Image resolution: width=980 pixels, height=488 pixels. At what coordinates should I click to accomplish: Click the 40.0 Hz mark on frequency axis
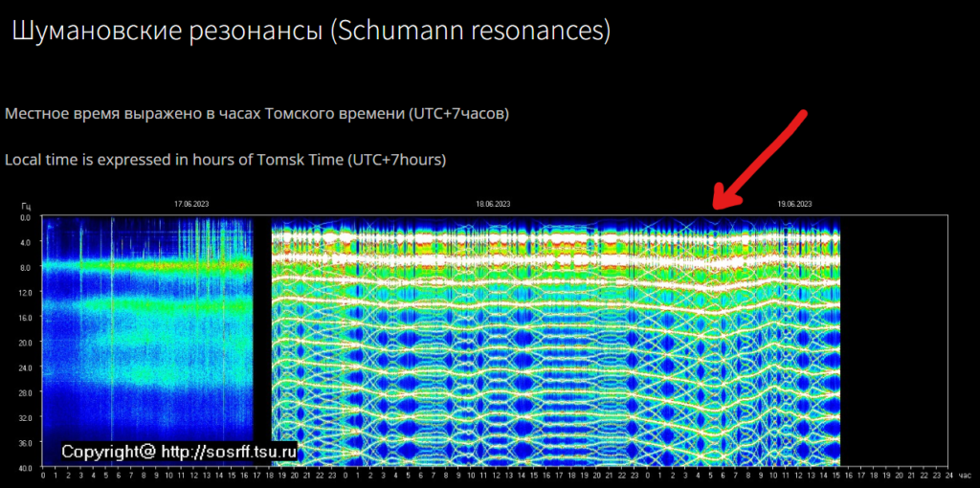tap(25, 468)
